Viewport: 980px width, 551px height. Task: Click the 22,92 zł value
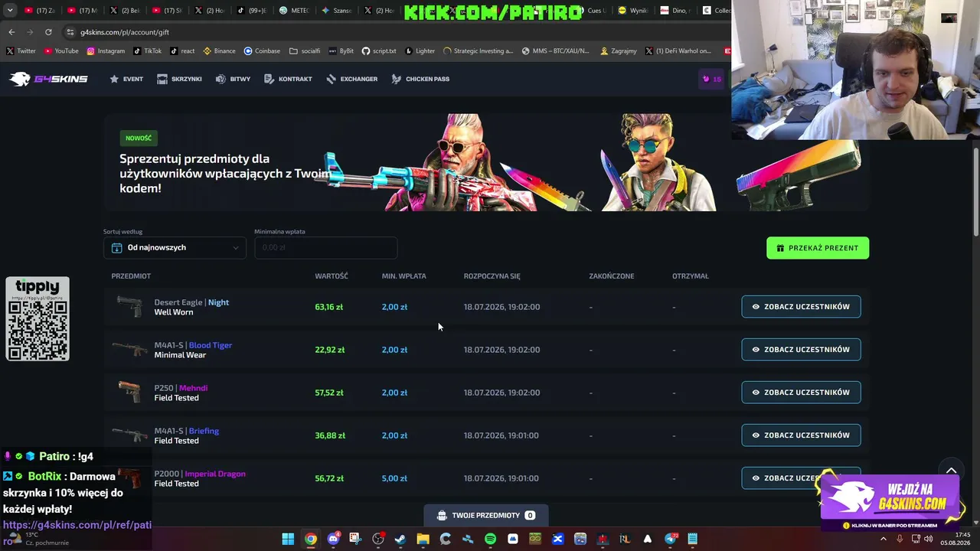329,350
